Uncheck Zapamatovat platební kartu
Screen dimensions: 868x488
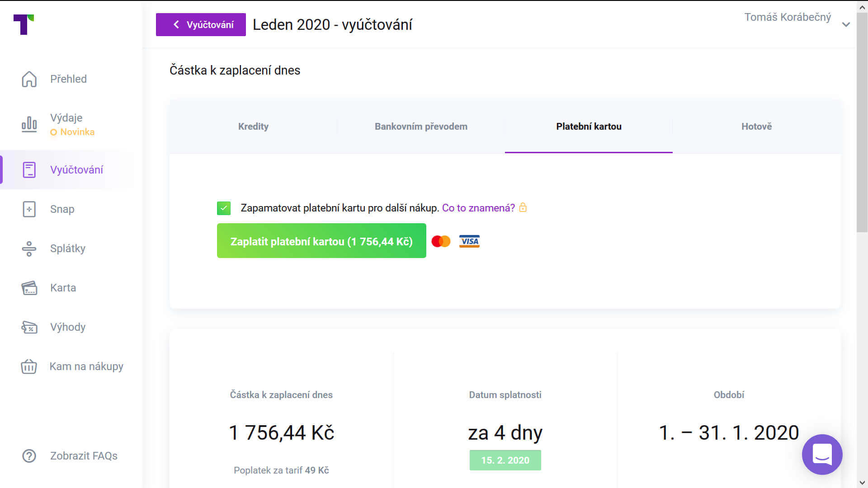coord(223,208)
